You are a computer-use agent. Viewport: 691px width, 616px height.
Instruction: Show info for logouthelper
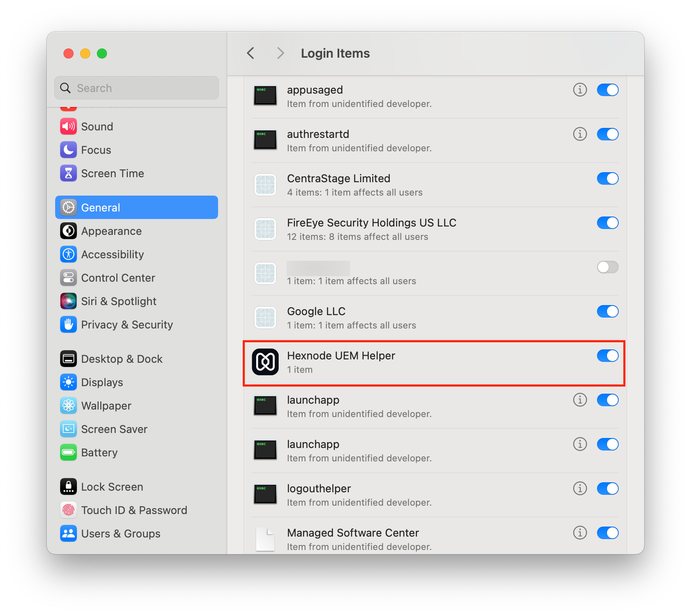[x=580, y=489]
